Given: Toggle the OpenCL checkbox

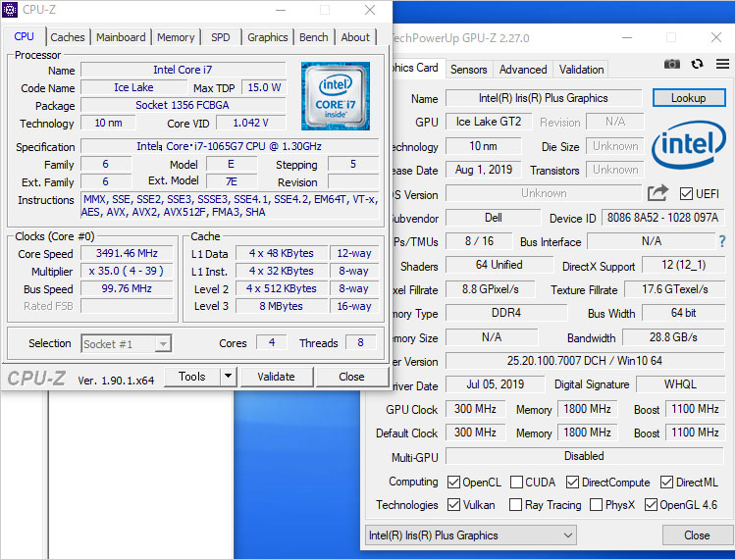Looking at the screenshot, I should click(453, 482).
